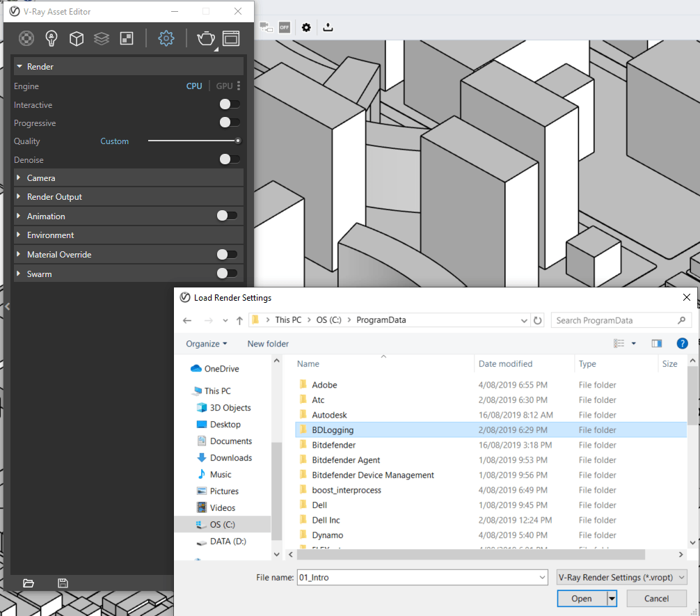
Task: Expand the Render Output section
Action: click(x=18, y=196)
